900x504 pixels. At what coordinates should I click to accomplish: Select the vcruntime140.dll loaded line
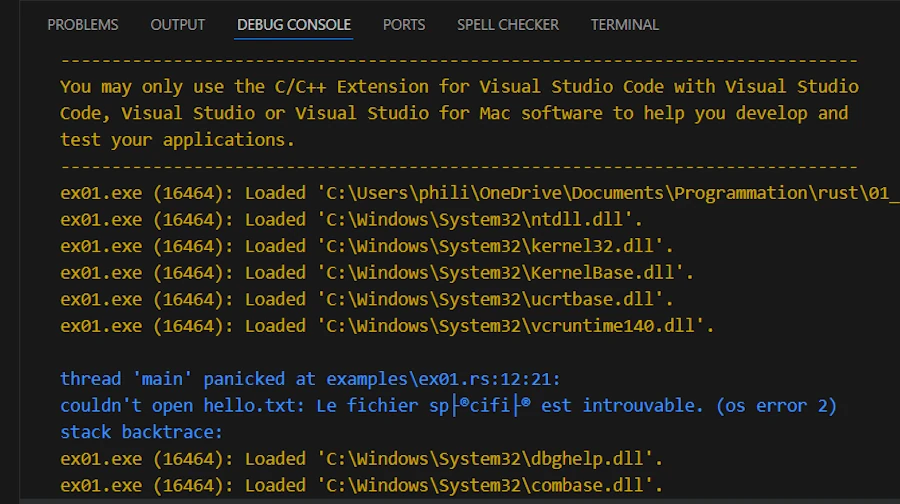(x=386, y=325)
